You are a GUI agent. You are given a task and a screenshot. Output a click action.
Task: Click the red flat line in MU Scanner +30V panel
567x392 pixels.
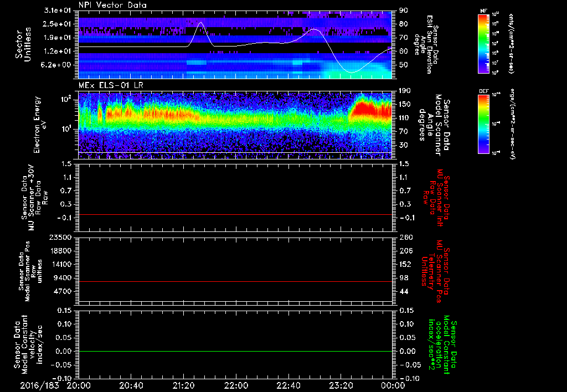click(235, 214)
